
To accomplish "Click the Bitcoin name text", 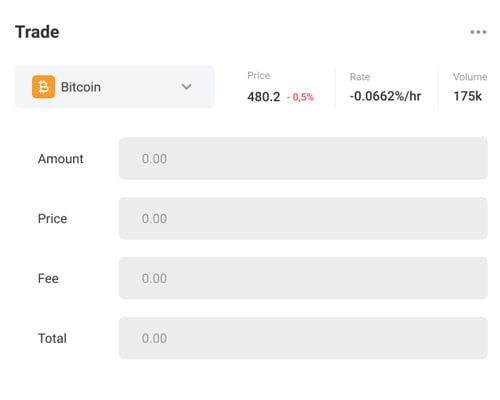I will tap(81, 87).
